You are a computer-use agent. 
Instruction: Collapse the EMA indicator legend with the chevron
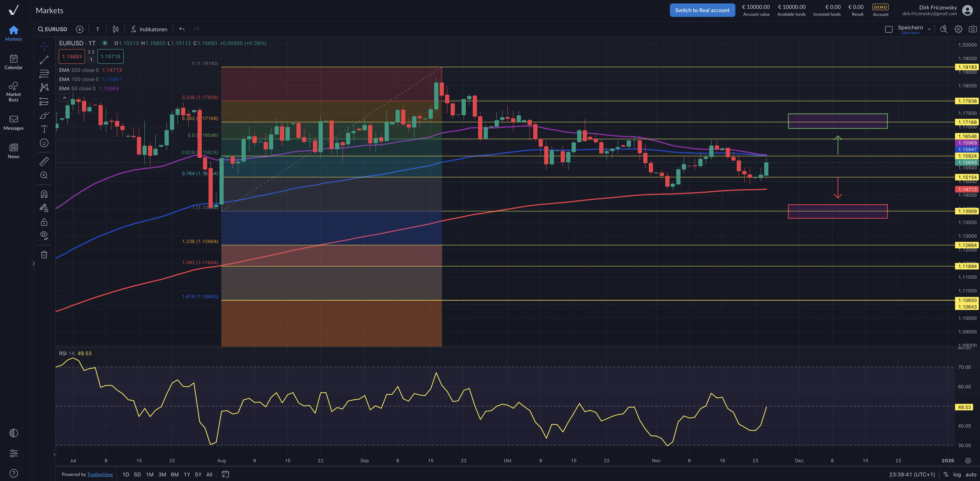[65, 97]
